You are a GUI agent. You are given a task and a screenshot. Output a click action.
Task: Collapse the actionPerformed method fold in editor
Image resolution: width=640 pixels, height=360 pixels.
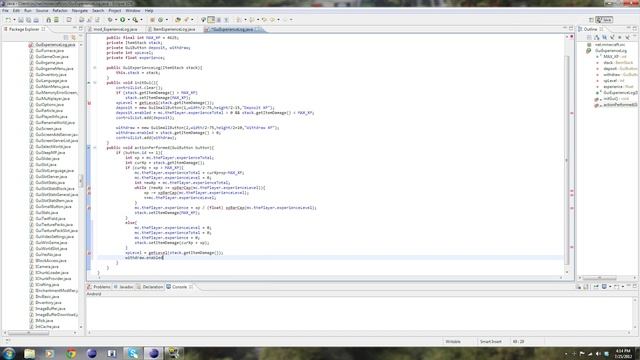pyautogui.click(x=95, y=148)
